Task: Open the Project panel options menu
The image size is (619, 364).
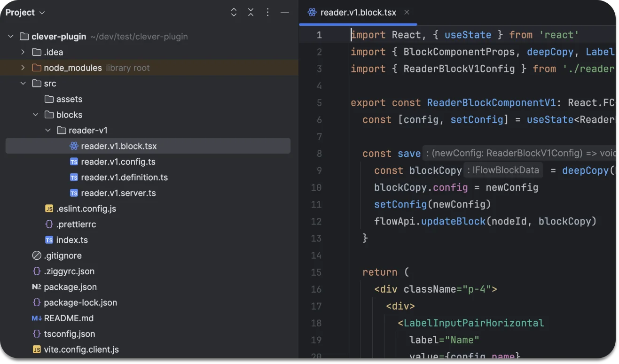Action: [268, 13]
